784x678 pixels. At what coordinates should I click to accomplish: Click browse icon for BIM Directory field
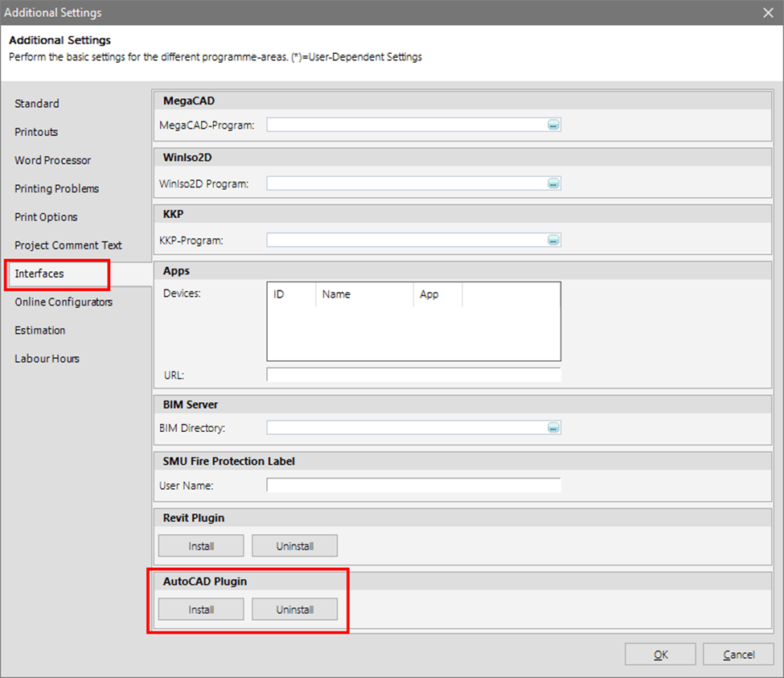[x=553, y=428]
